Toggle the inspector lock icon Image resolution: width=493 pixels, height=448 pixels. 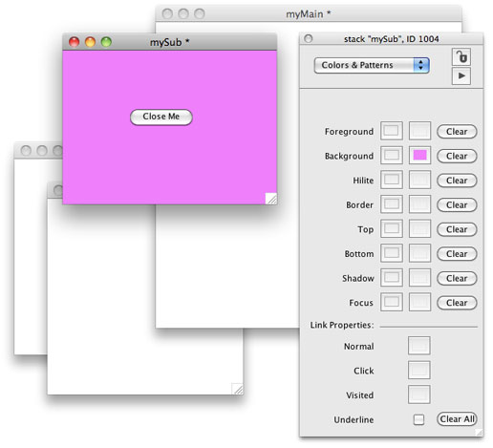pos(461,57)
